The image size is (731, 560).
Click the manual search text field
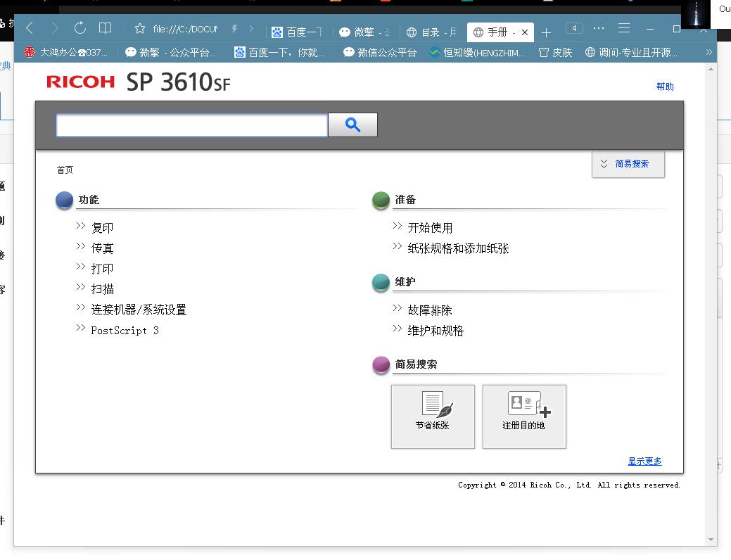point(191,125)
